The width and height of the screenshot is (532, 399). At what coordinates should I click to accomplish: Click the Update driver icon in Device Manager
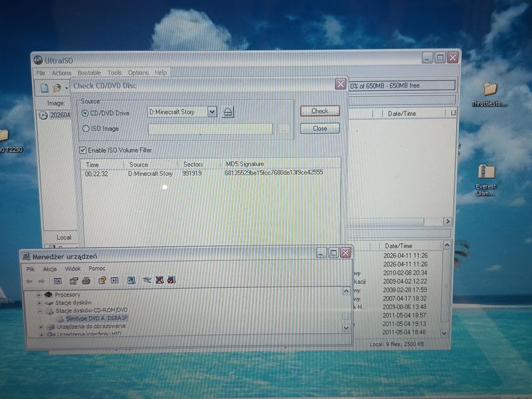click(x=147, y=280)
